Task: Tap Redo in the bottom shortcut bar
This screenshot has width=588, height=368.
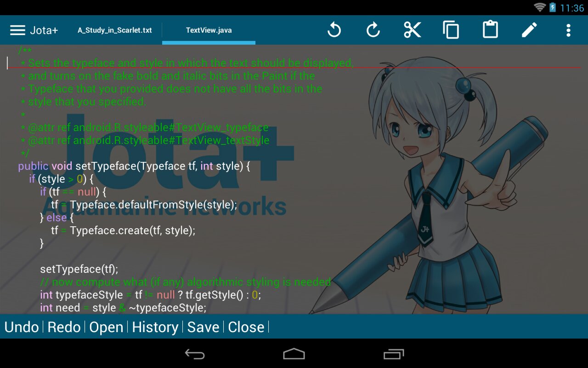Action: [x=64, y=327]
